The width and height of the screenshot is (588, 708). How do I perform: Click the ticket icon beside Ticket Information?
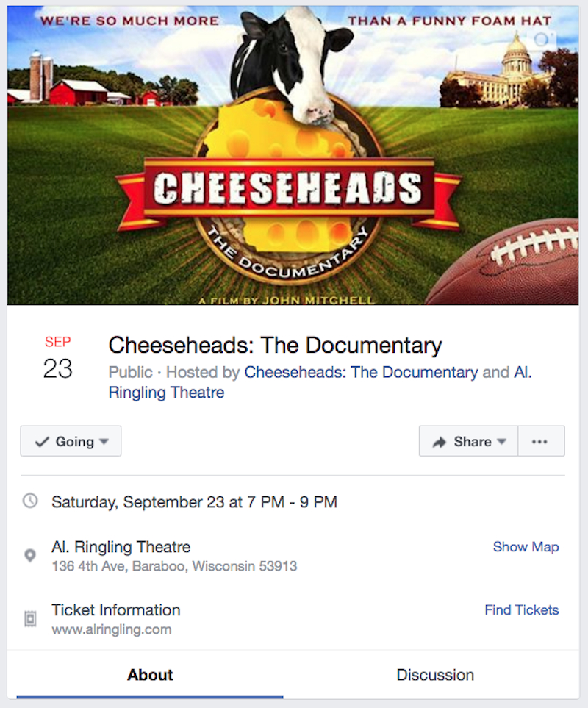click(30, 618)
